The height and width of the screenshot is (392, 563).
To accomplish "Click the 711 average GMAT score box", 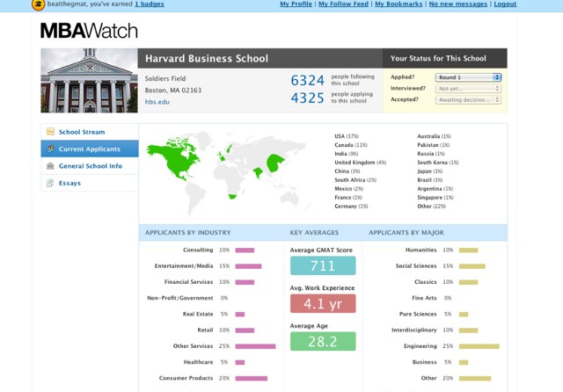I will [x=323, y=265].
